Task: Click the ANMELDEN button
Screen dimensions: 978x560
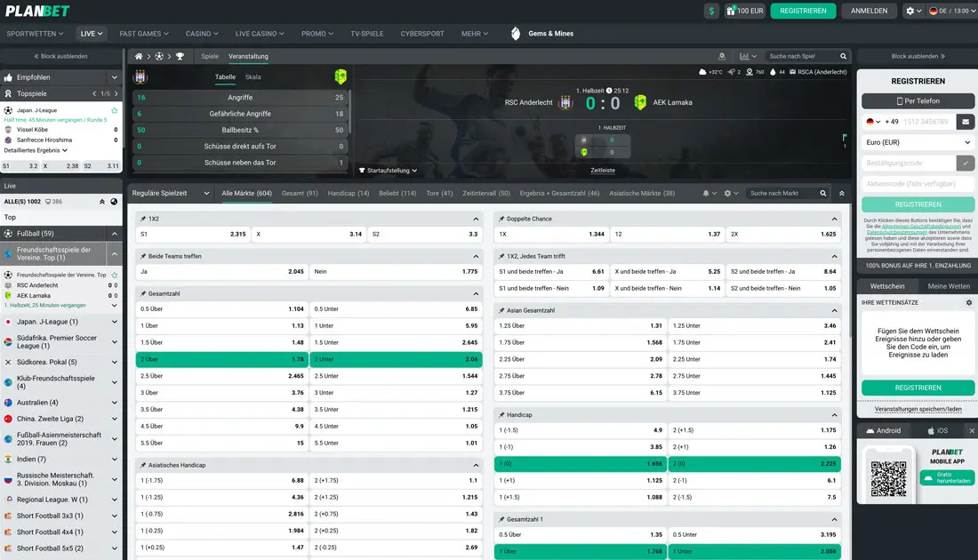Action: click(869, 11)
